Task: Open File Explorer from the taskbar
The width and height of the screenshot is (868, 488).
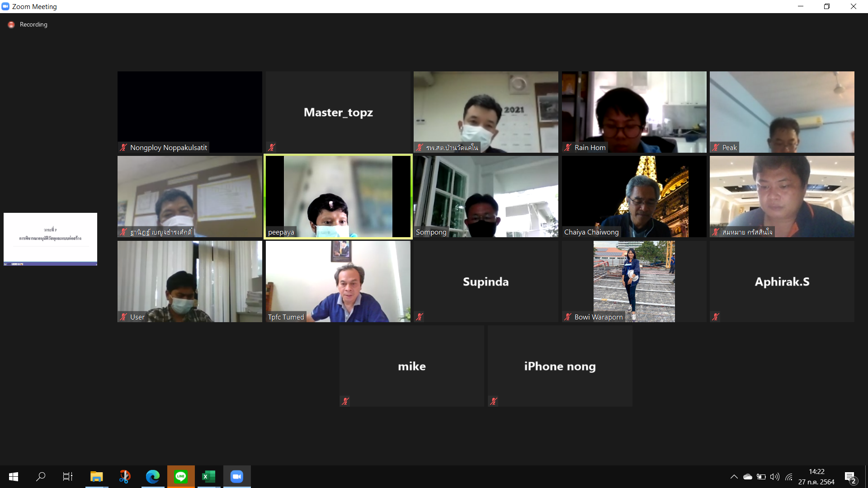Action: point(96,476)
